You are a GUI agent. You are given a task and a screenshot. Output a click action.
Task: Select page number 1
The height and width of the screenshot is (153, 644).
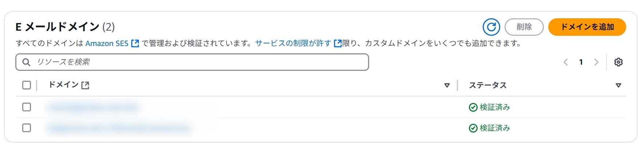tap(581, 62)
